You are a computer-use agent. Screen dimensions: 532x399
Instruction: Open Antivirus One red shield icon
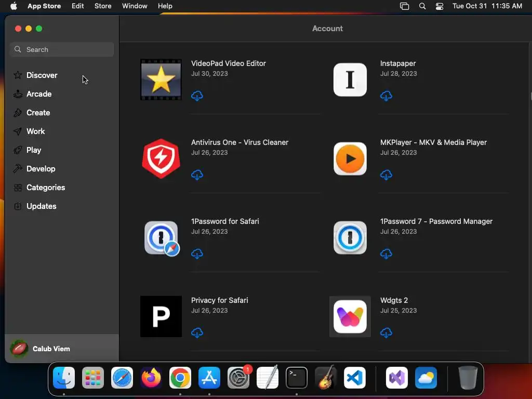161,158
